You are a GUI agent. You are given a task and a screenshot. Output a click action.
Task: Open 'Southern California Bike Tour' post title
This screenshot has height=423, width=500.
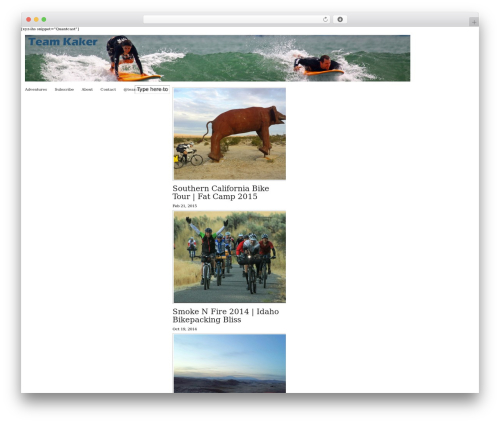pyautogui.click(x=221, y=192)
